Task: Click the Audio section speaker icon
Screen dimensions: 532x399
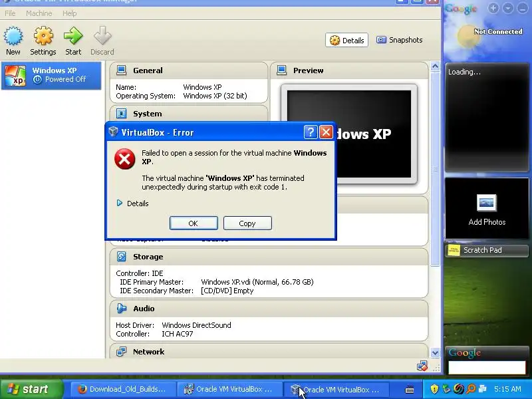Action: click(x=121, y=308)
